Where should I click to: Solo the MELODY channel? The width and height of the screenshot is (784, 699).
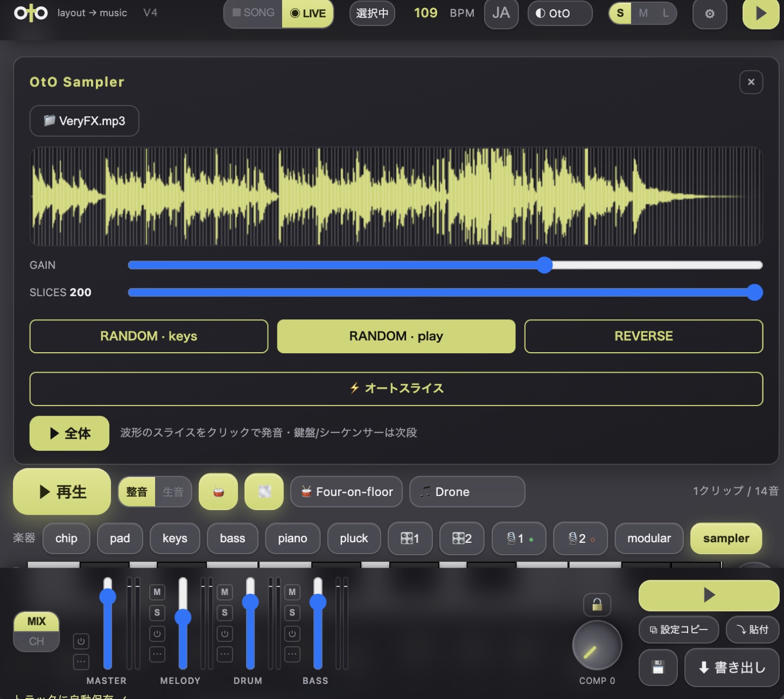coord(157,612)
